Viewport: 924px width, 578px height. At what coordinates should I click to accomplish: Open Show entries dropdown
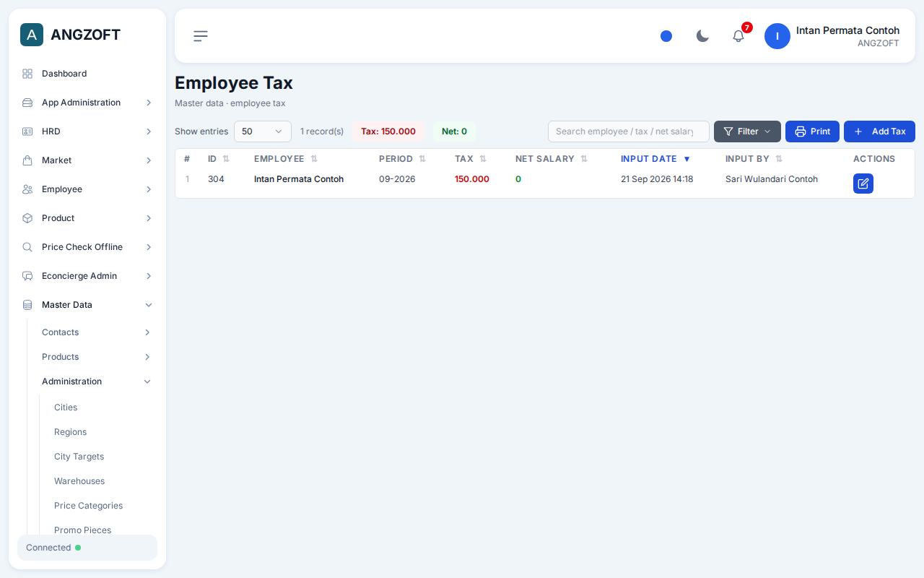tap(263, 131)
